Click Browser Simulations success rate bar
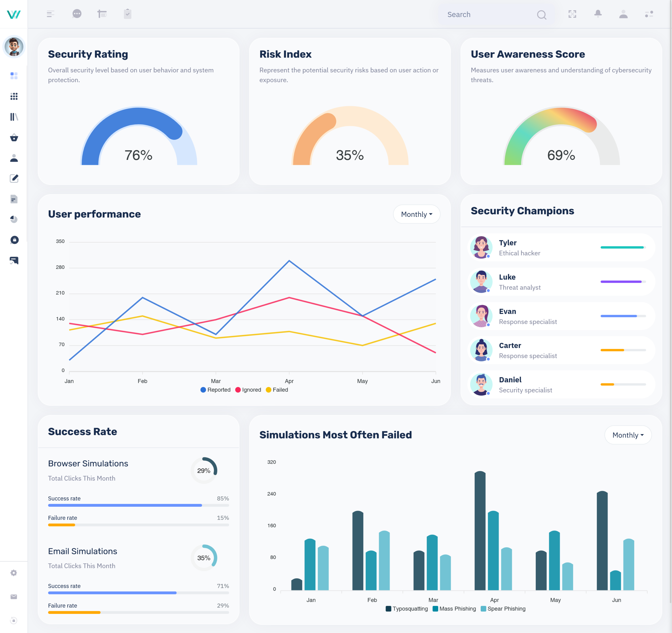The width and height of the screenshot is (672, 633). pos(138,505)
